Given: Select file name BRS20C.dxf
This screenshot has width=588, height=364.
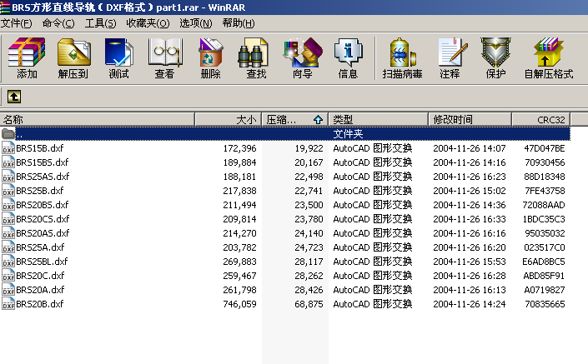Looking at the screenshot, I should (40, 276).
